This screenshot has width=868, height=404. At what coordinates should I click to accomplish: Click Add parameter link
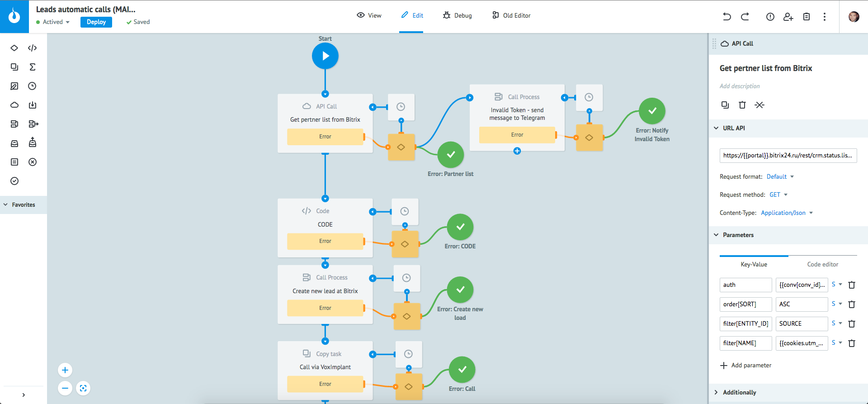pyautogui.click(x=746, y=366)
